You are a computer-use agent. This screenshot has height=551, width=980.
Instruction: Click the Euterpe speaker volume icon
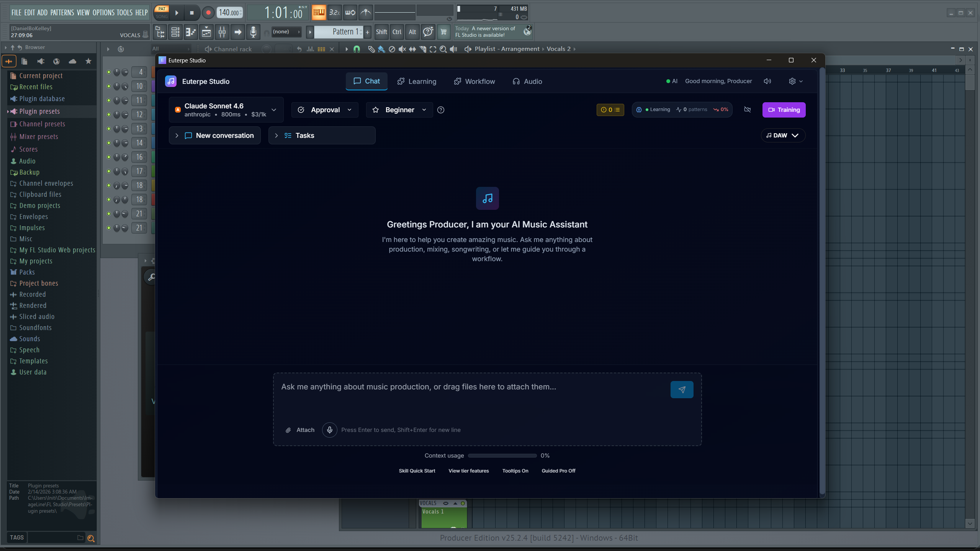tap(767, 81)
